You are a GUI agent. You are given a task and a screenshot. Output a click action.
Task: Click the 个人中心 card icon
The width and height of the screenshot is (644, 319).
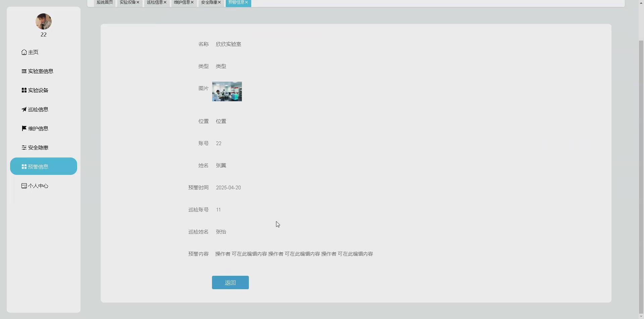(x=24, y=186)
